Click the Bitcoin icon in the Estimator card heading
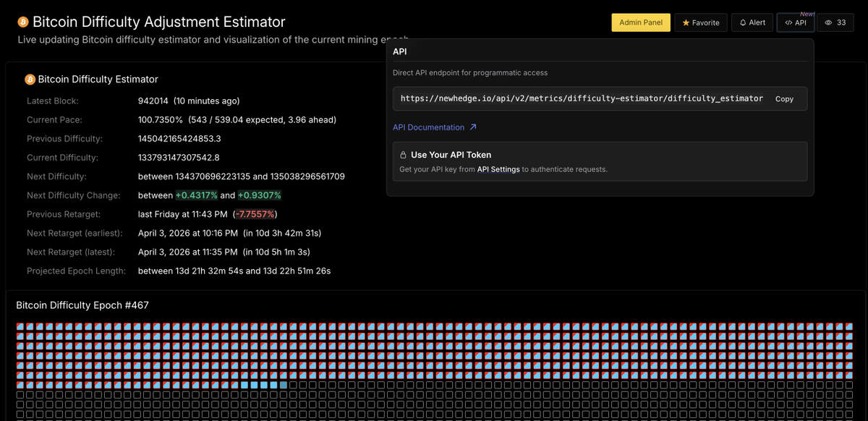The width and height of the screenshot is (868, 421). (x=30, y=80)
